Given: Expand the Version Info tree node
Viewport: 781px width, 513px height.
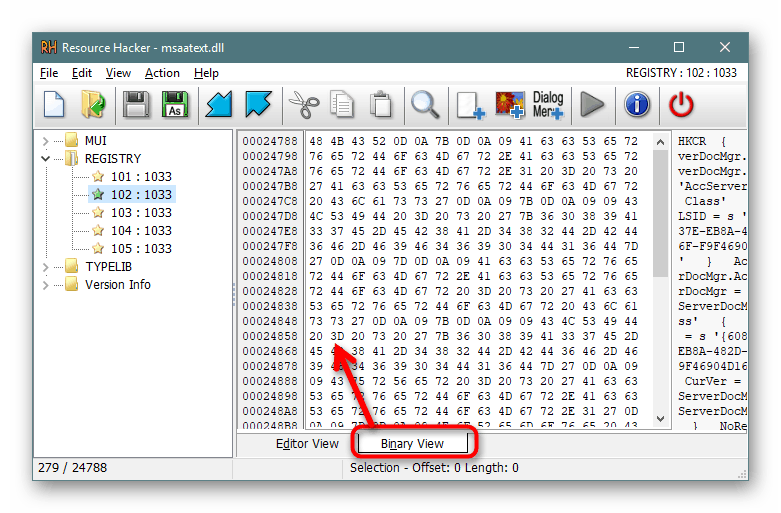Looking at the screenshot, I should coord(46,285).
